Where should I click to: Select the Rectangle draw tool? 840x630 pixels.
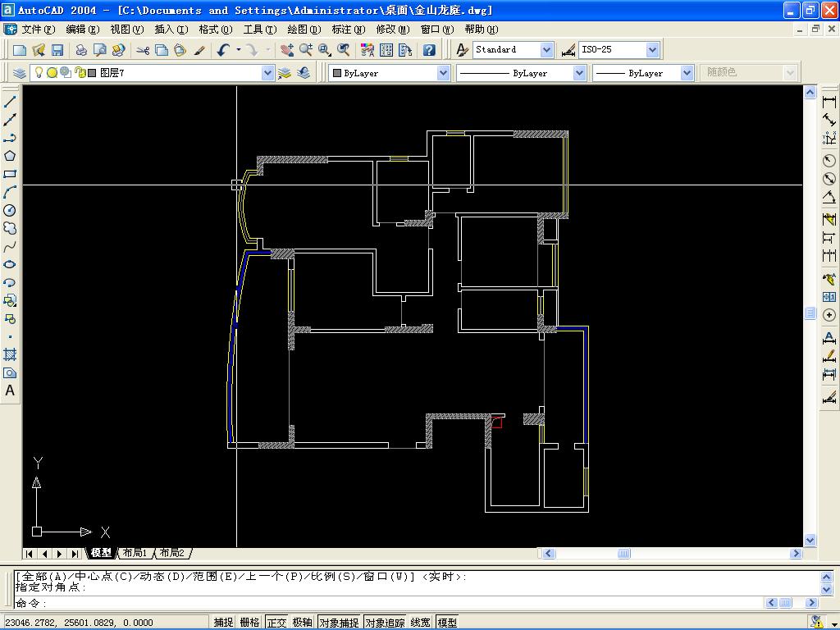(x=10, y=174)
